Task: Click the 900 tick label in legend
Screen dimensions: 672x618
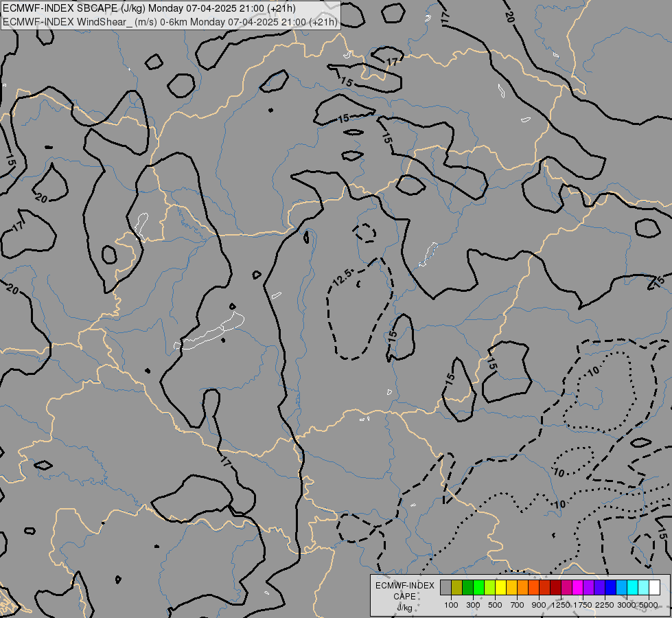Action: 539,605
